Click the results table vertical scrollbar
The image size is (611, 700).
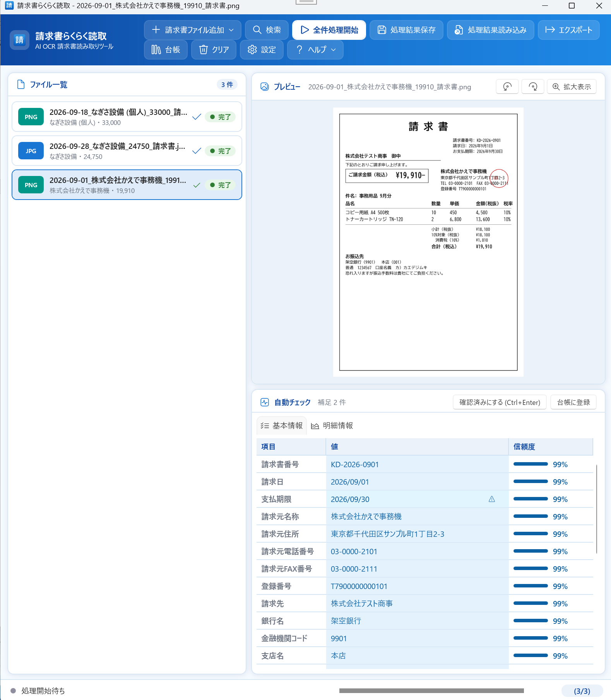point(597,509)
